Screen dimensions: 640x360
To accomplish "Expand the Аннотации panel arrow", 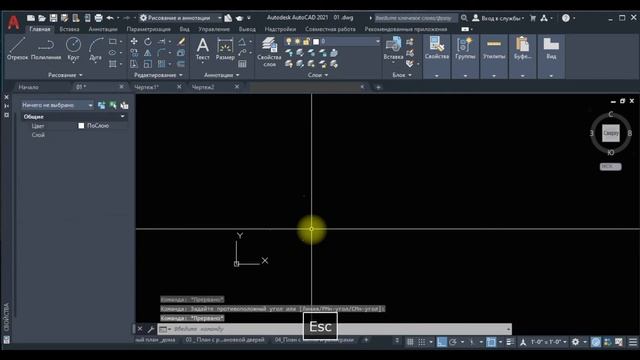I will [x=238, y=75].
